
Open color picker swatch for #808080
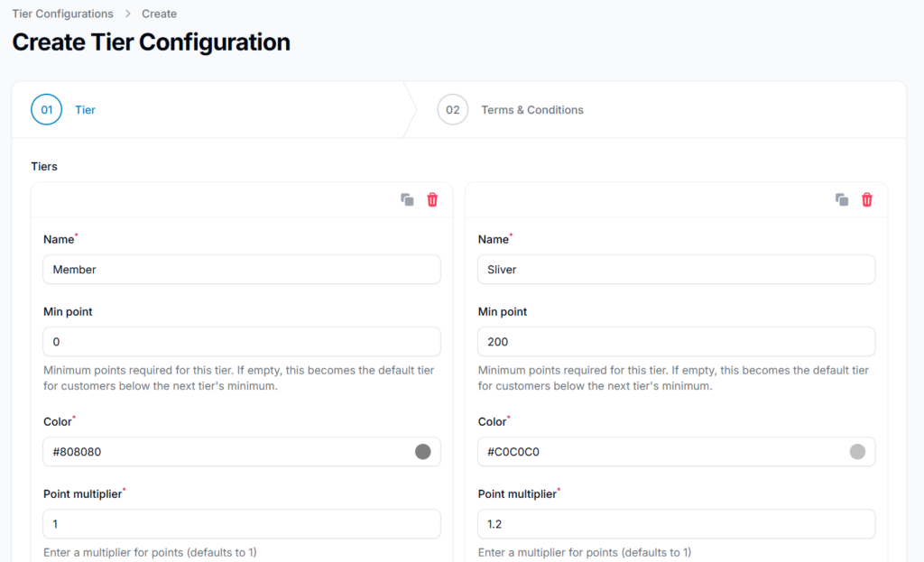(422, 452)
